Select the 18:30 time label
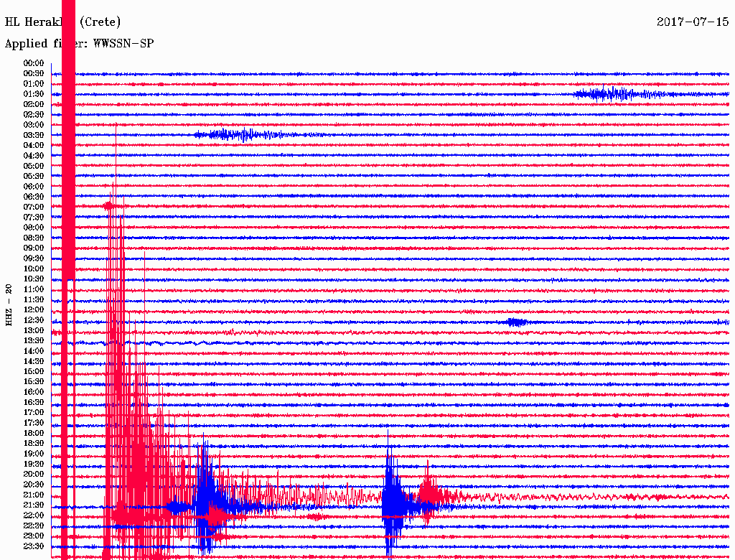The width and height of the screenshot is (735, 560). [x=33, y=443]
